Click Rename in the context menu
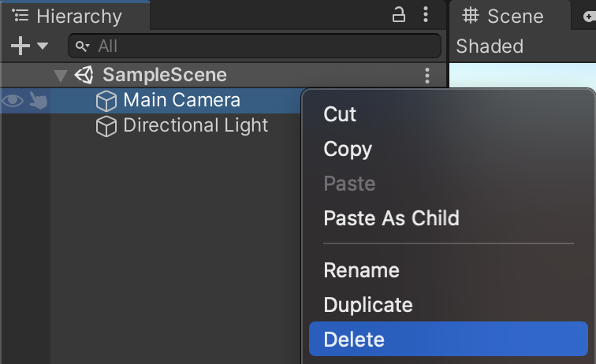The height and width of the screenshot is (364, 596). tap(361, 270)
